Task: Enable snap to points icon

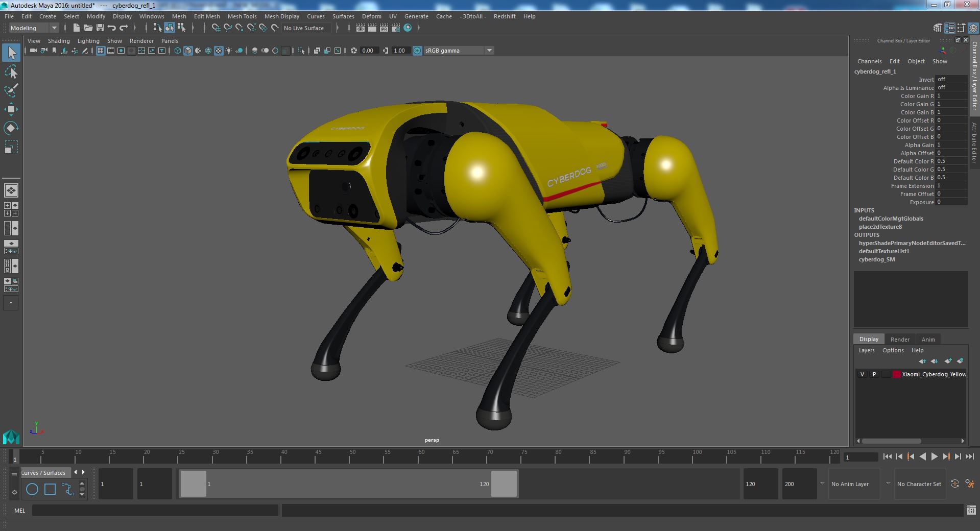Action: pyautogui.click(x=240, y=28)
